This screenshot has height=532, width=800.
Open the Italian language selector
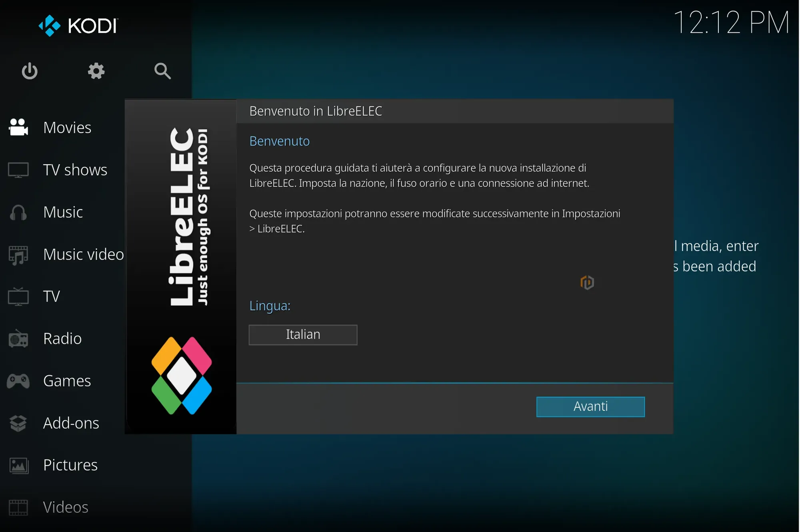[x=303, y=335]
